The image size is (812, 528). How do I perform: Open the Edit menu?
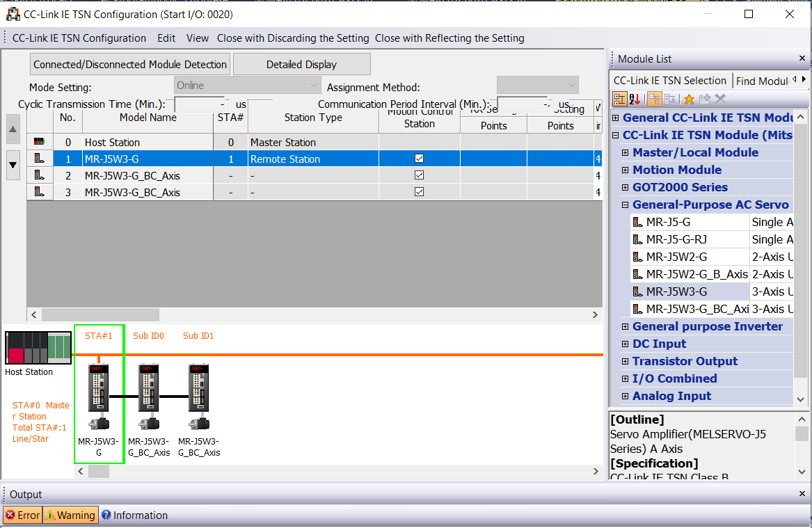(x=166, y=38)
